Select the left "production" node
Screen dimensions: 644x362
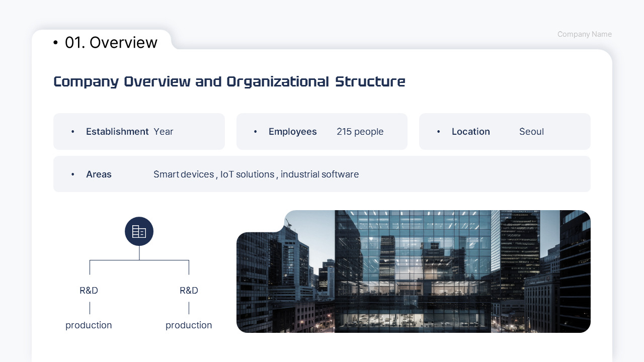(x=89, y=325)
